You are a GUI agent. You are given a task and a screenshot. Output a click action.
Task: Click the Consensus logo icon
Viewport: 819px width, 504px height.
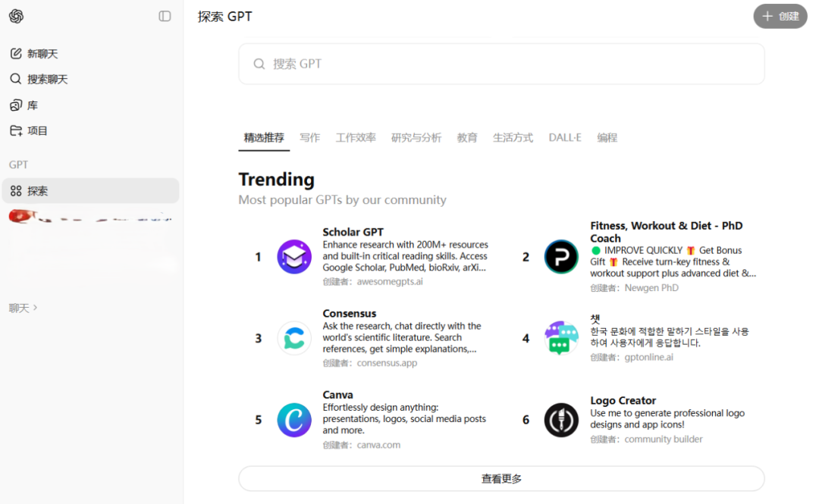[x=294, y=338]
